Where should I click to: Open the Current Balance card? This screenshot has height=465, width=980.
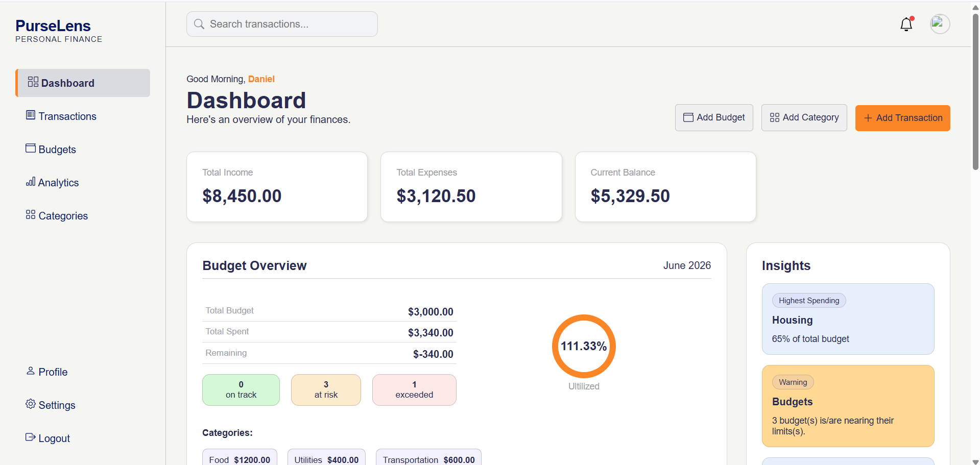(665, 187)
